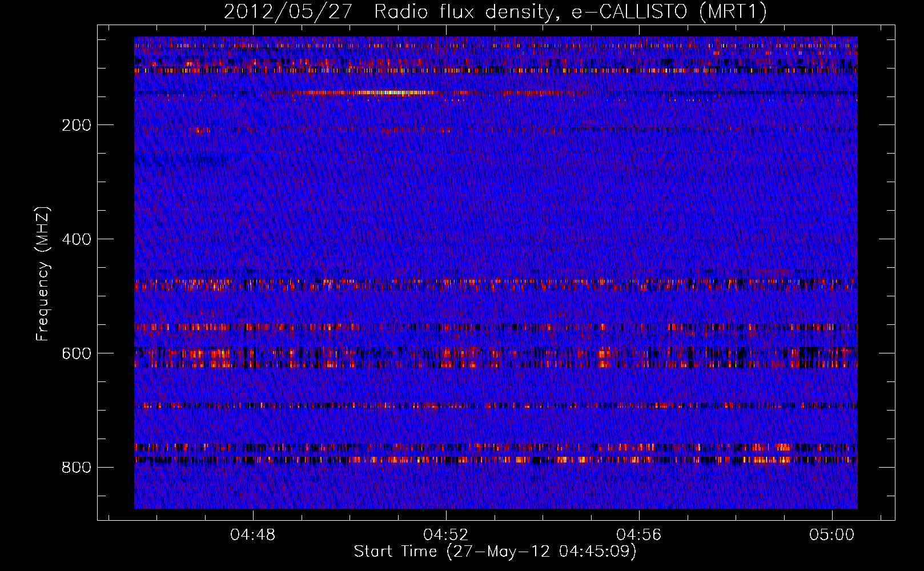Viewport: 924px width, 571px height.
Task: Click the 'Frequency (MHZ)' y-axis label
Action: (x=42, y=274)
